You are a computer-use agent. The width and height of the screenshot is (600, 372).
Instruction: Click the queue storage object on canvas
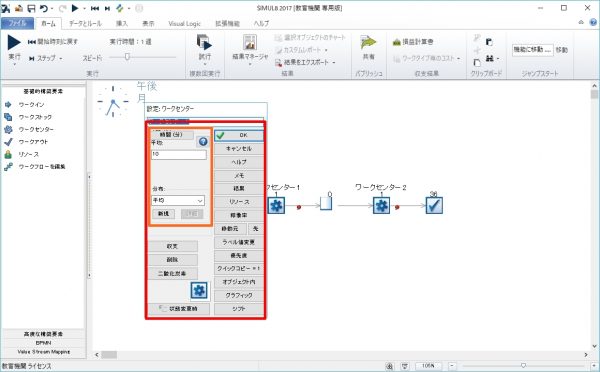326,204
